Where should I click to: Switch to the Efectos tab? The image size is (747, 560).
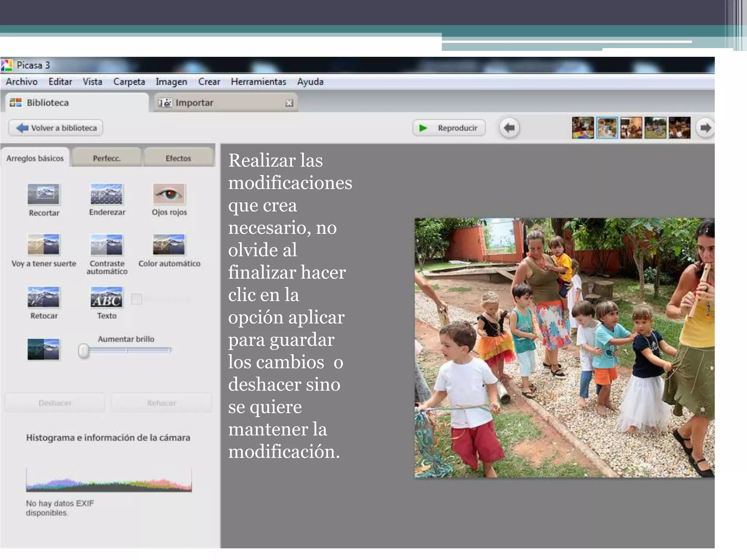coord(178,158)
